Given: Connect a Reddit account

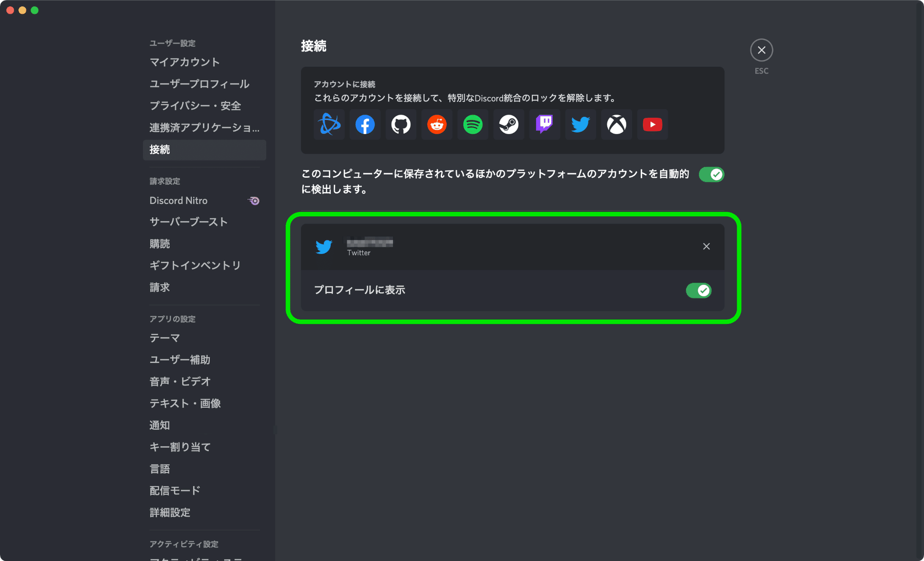Looking at the screenshot, I should pyautogui.click(x=437, y=124).
